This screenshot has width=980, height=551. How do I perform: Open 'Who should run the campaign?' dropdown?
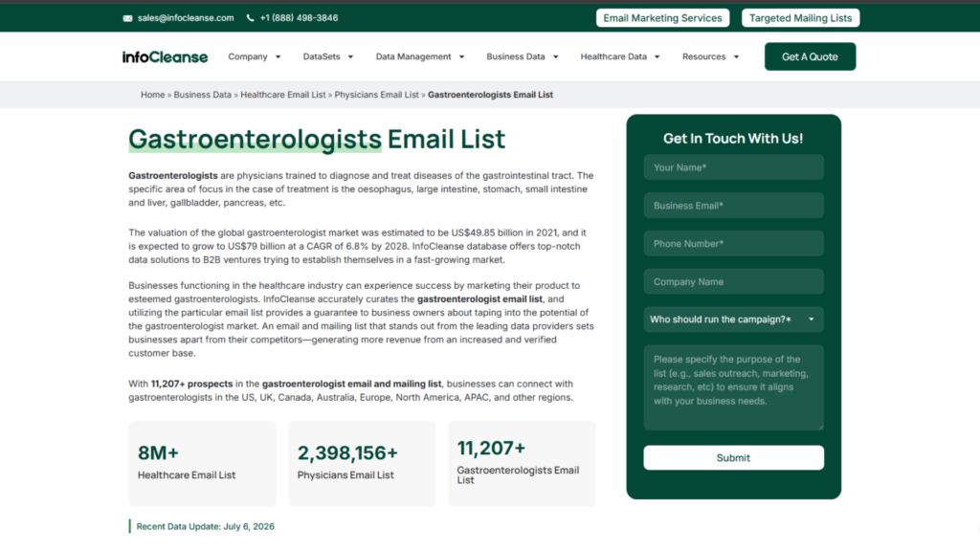point(734,320)
